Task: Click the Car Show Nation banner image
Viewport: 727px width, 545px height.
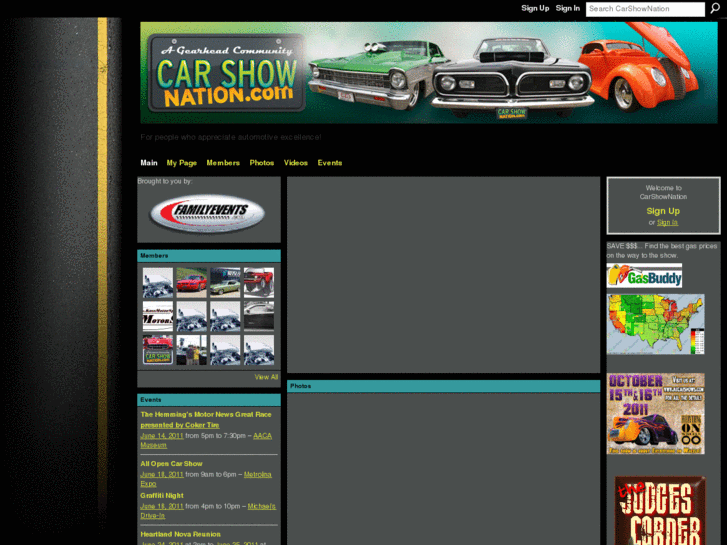Action: [x=429, y=73]
